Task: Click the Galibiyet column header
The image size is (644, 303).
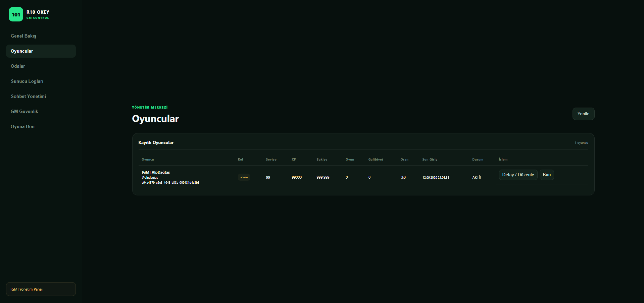Action: (x=376, y=160)
